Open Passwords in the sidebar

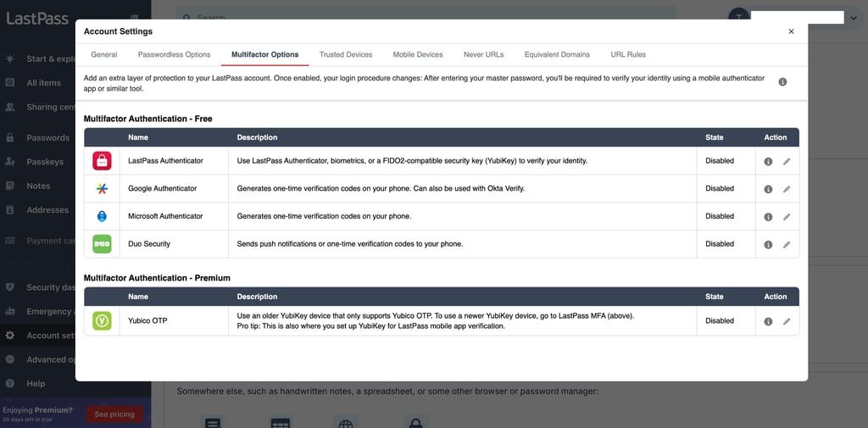click(x=48, y=137)
